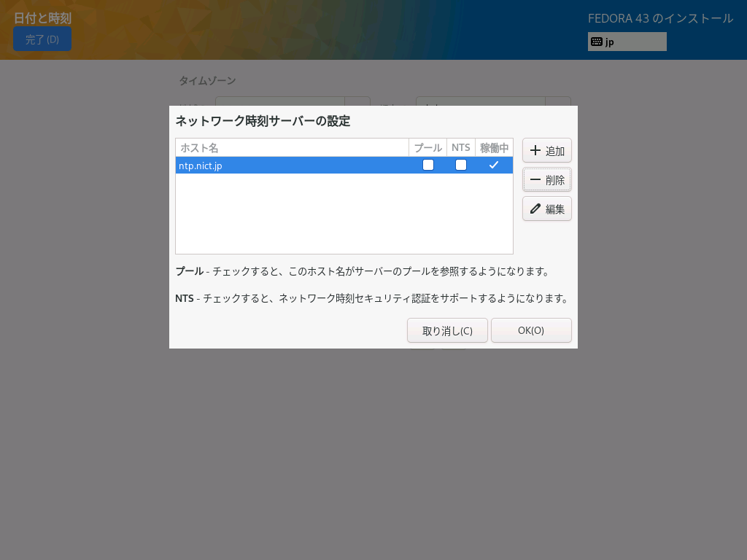Click the pencil icon to edit the server
This screenshot has height=560, width=747.
click(x=535, y=209)
